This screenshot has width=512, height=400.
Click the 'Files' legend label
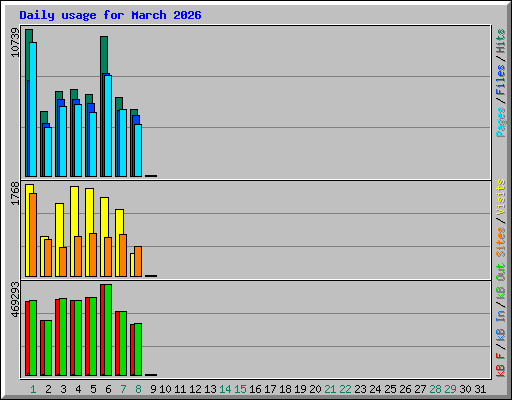(x=500, y=80)
